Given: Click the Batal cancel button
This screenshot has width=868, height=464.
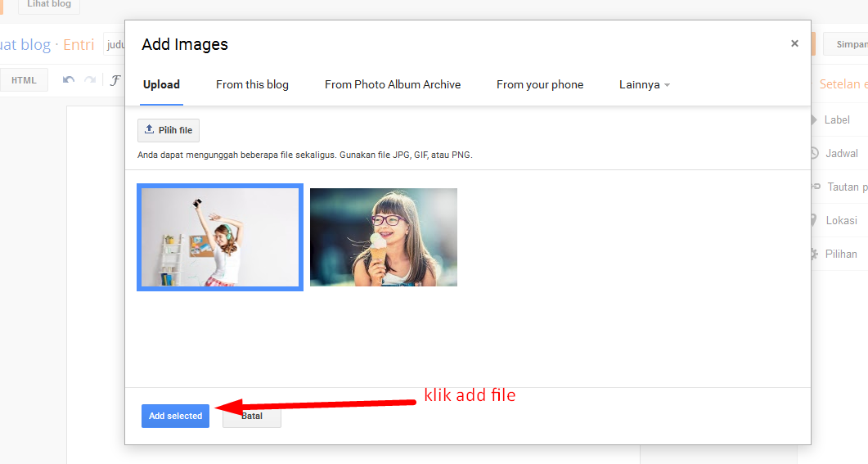Looking at the screenshot, I should [x=252, y=417].
